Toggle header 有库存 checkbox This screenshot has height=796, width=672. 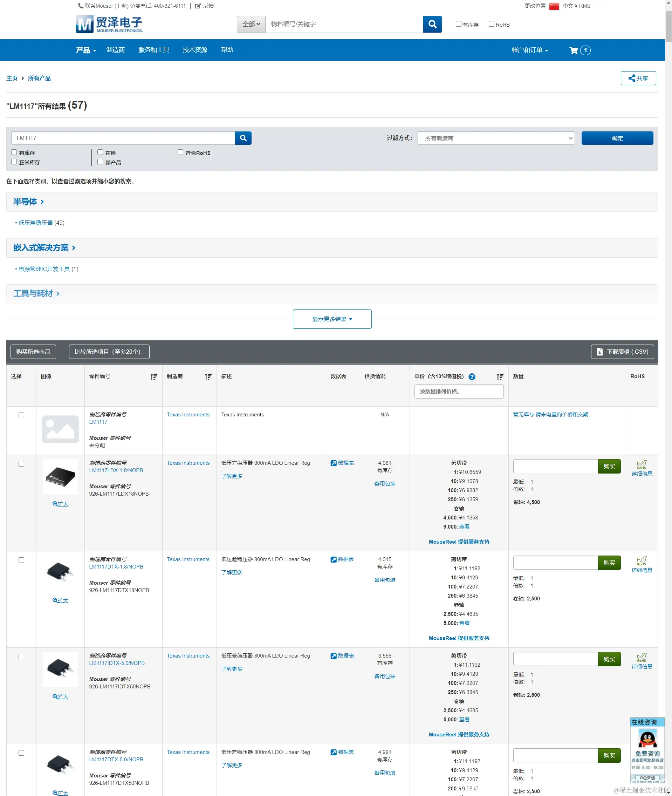click(x=458, y=24)
